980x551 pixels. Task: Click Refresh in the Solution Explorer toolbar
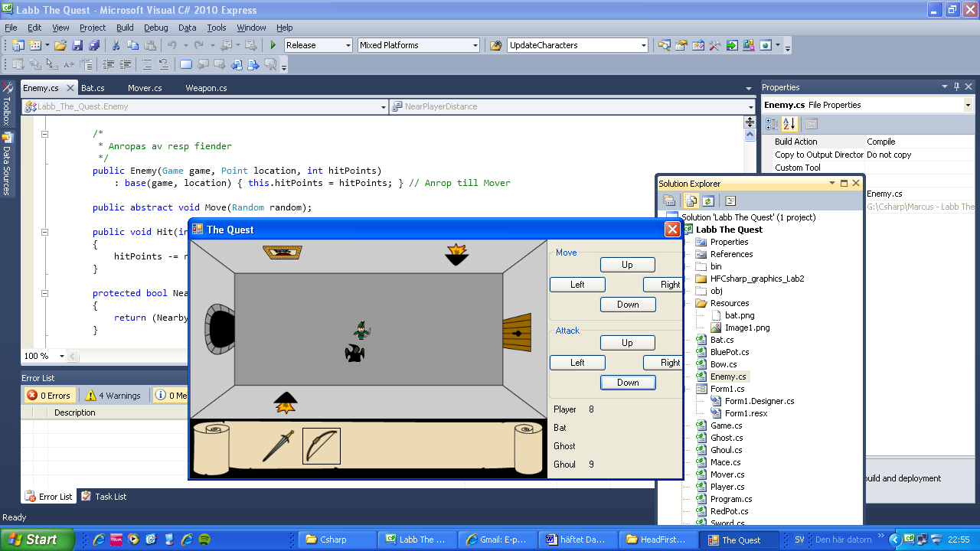click(x=708, y=201)
